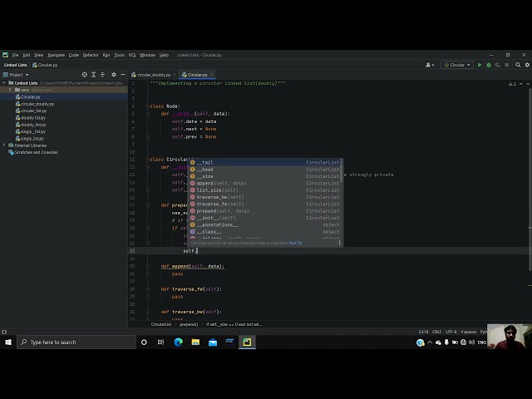Open the View menu
Viewport: 532px width, 399px height.
pyautogui.click(x=39, y=55)
